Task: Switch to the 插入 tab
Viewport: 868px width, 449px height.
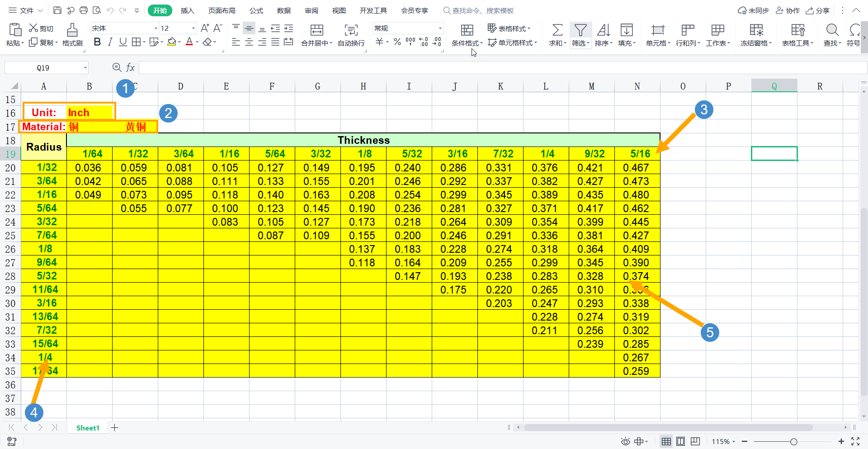Action: pyautogui.click(x=187, y=10)
